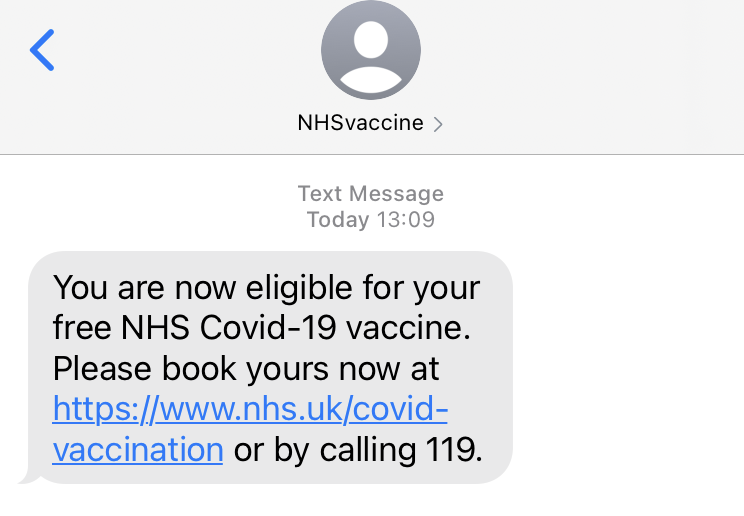Click the "Text Message" label

point(370,193)
